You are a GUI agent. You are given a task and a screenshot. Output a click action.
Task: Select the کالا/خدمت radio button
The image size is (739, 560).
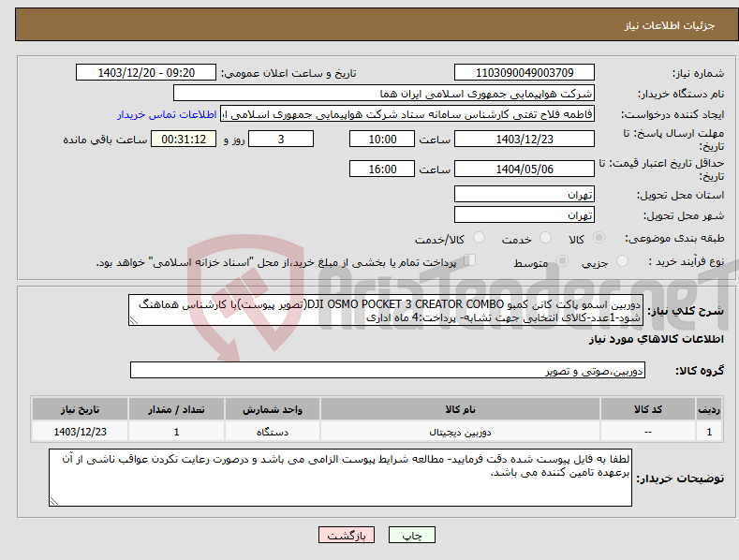click(479, 238)
